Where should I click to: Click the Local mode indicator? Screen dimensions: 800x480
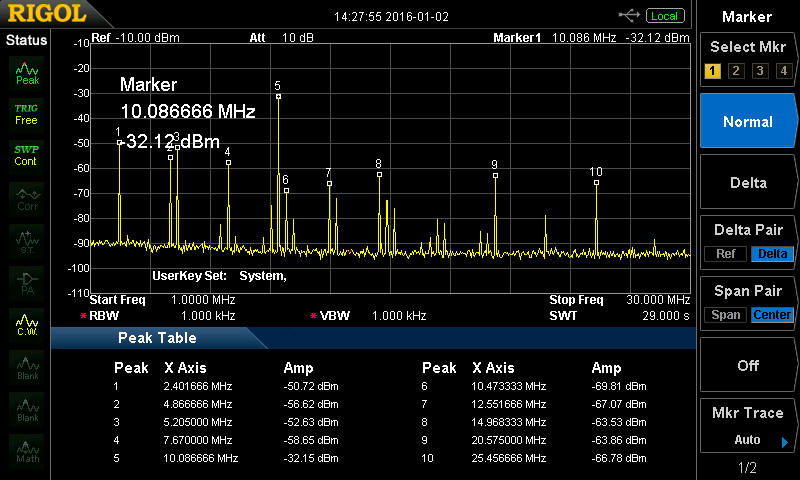coord(664,15)
